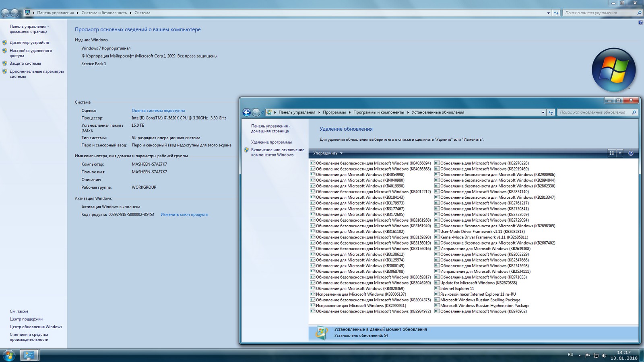Select Update for Microsoft Windows (KB2670838) row
The image size is (644, 362).
point(476,283)
